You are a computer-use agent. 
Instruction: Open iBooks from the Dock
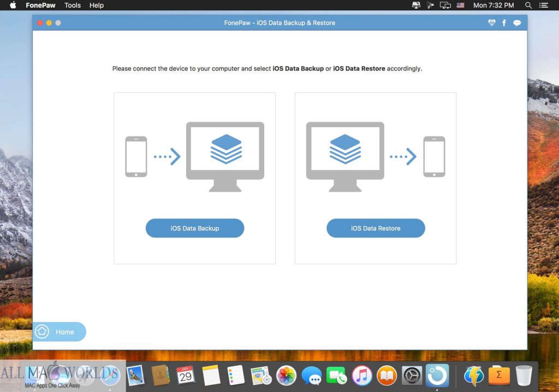tap(387, 376)
